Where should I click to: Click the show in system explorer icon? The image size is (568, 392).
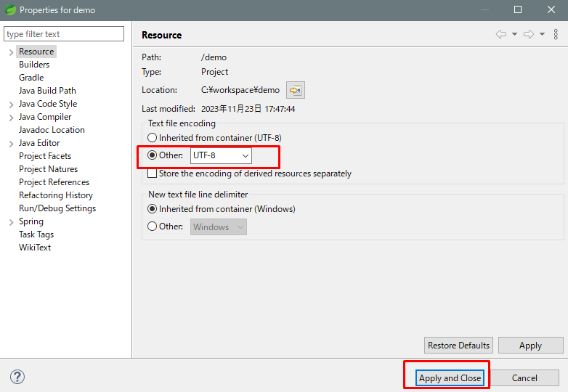pos(295,90)
